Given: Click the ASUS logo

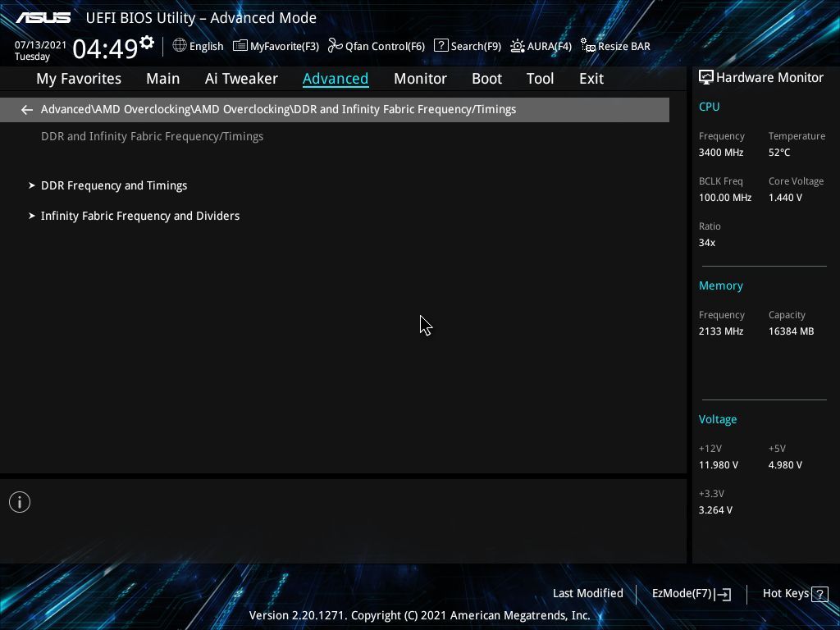Looking at the screenshot, I should point(43,18).
